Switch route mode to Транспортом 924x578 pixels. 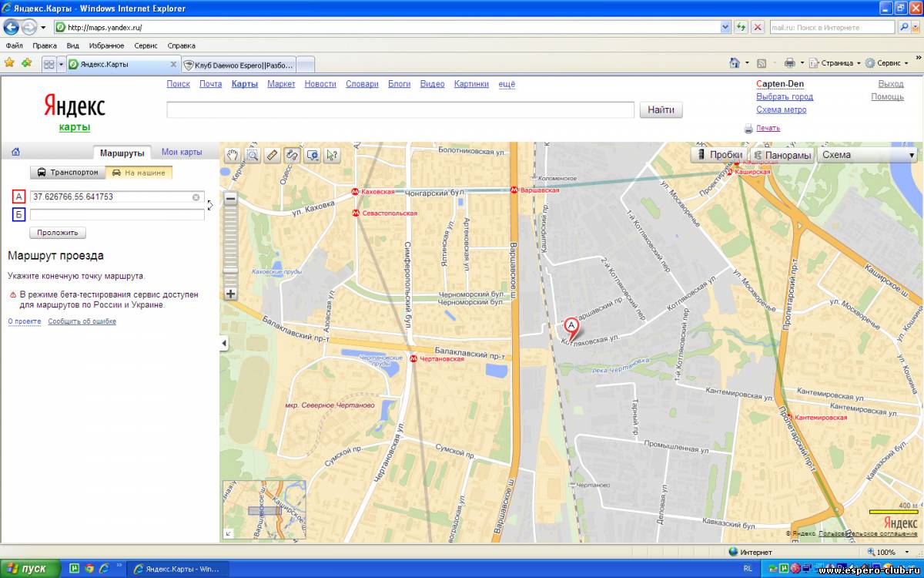click(68, 173)
